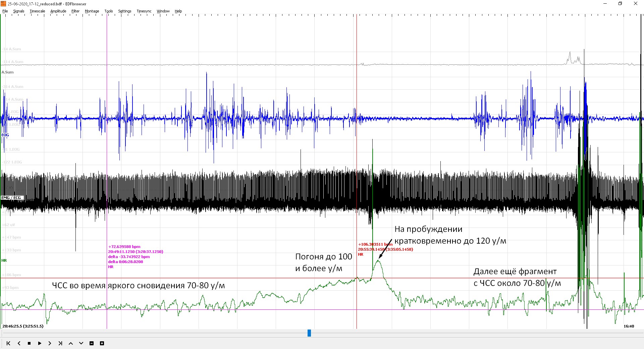This screenshot has width=644, height=349.
Task: Open the Montage menu
Action: (92, 11)
